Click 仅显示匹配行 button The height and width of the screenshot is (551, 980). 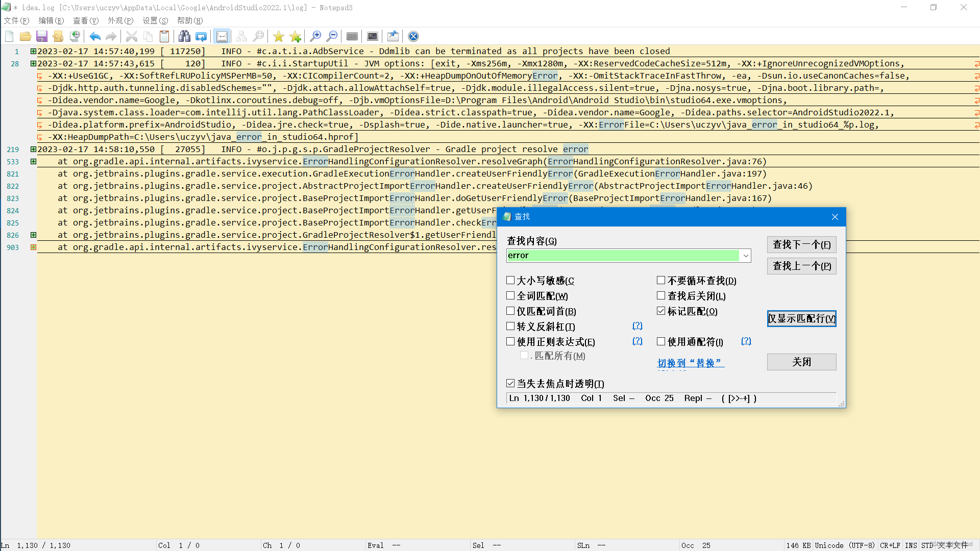[801, 318]
